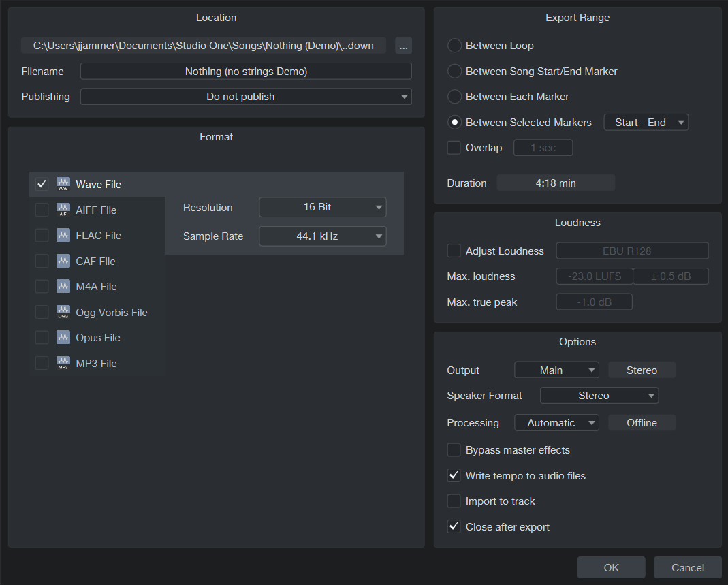Click the M4A File format icon
This screenshot has width=728, height=585.
63,286
